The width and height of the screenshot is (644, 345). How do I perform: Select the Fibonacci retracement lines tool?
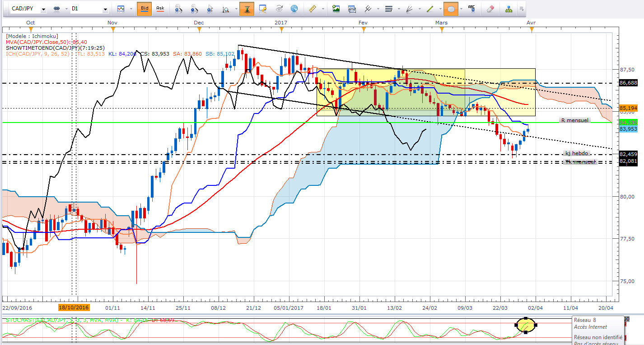click(388, 9)
